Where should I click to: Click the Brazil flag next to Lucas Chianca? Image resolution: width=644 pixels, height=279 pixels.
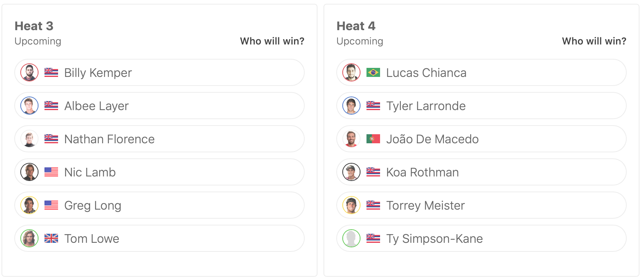pos(373,72)
